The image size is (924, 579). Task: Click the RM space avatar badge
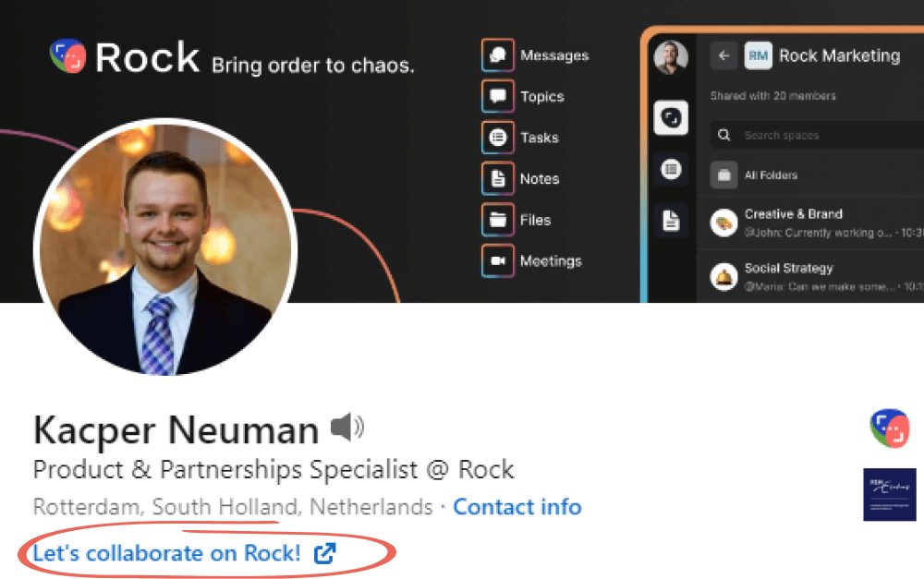point(758,55)
